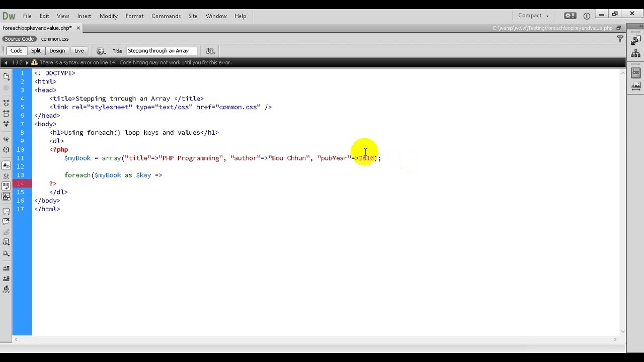The width and height of the screenshot is (644, 362).
Task: Click the remove comment icon
Action: (6, 221)
